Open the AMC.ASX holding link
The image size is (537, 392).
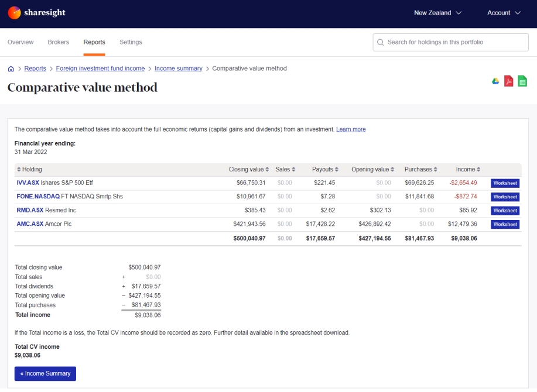(30, 224)
